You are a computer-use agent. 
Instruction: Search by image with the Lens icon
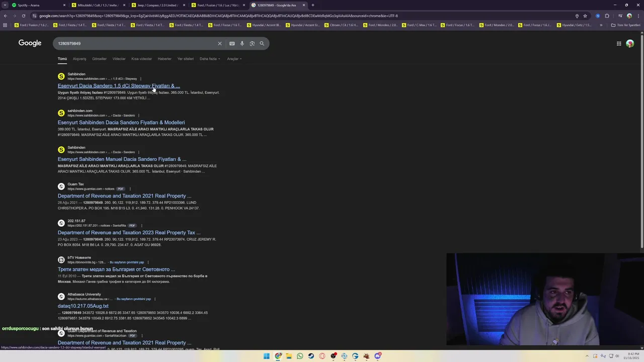[x=252, y=44]
